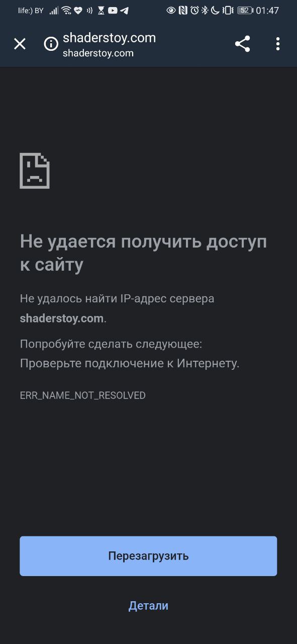Image resolution: width=297 pixels, height=644 pixels.
Task: Expand the Детали details link
Action: pyautogui.click(x=148, y=606)
